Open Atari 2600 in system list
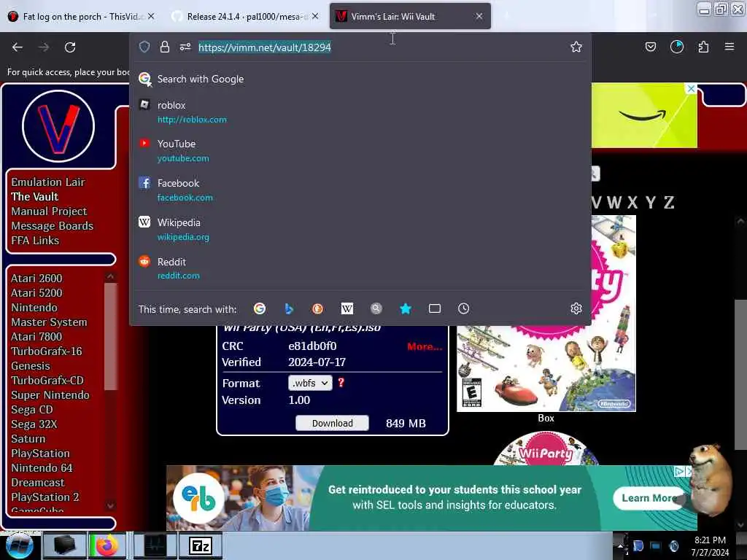Screen dimensions: 747x560 point(36,278)
